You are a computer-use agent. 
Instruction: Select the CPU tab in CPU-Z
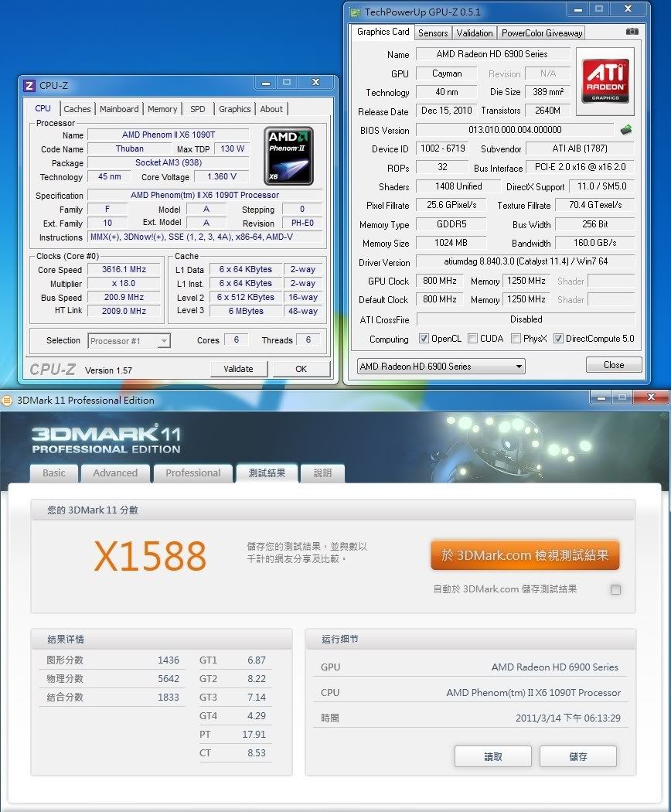click(x=43, y=108)
